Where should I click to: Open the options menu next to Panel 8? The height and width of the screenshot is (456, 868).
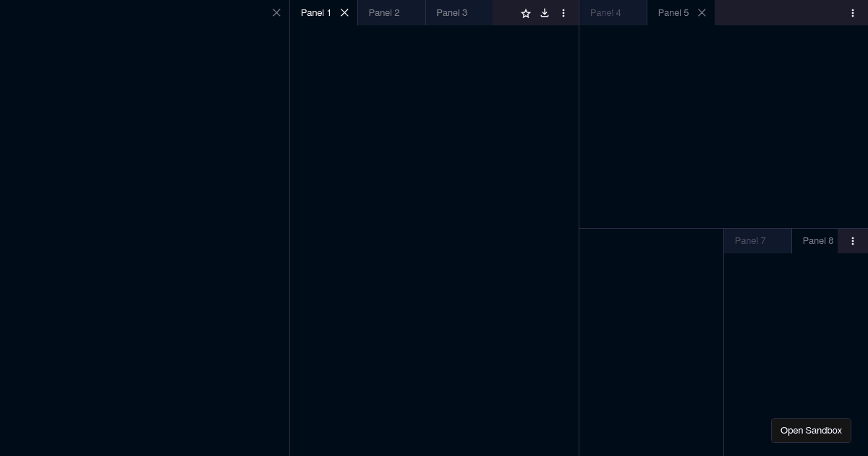[x=853, y=241]
